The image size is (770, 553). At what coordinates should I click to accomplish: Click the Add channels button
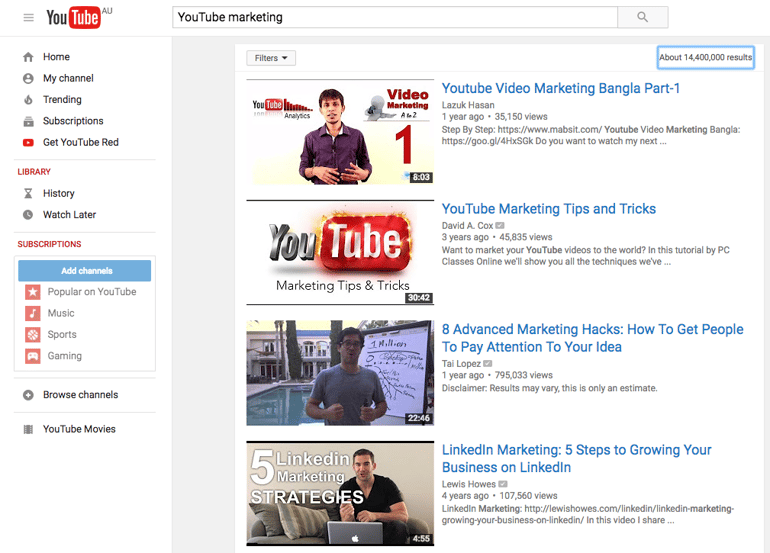pos(84,271)
